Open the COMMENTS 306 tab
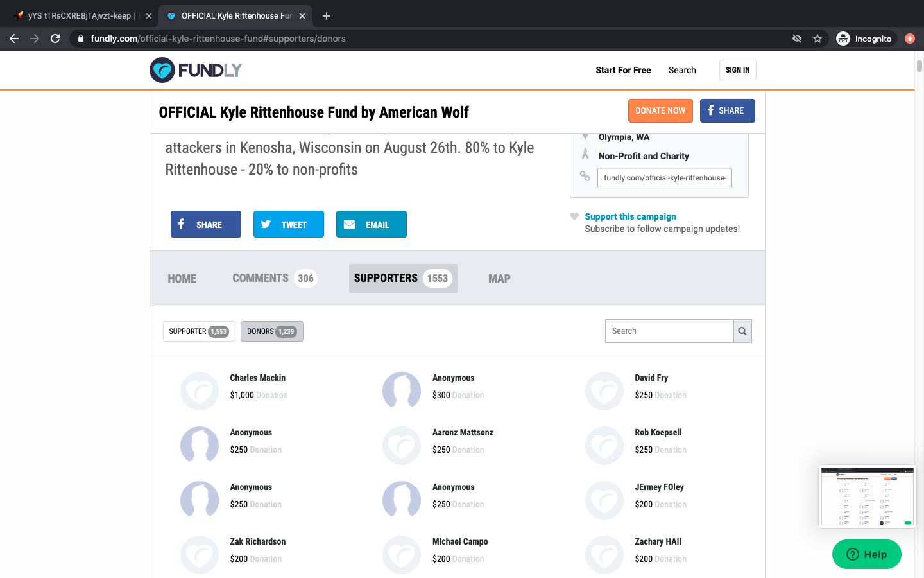The width and height of the screenshot is (924, 578). pyautogui.click(x=275, y=278)
